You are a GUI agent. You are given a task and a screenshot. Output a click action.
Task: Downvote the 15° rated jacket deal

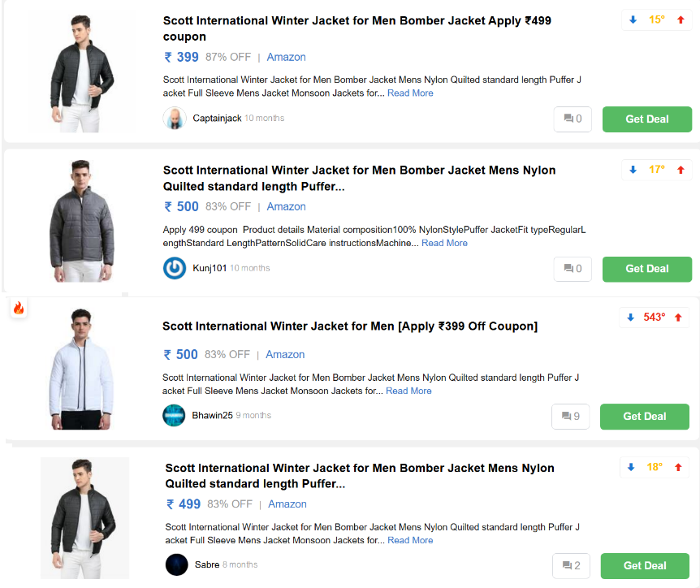[x=633, y=20]
